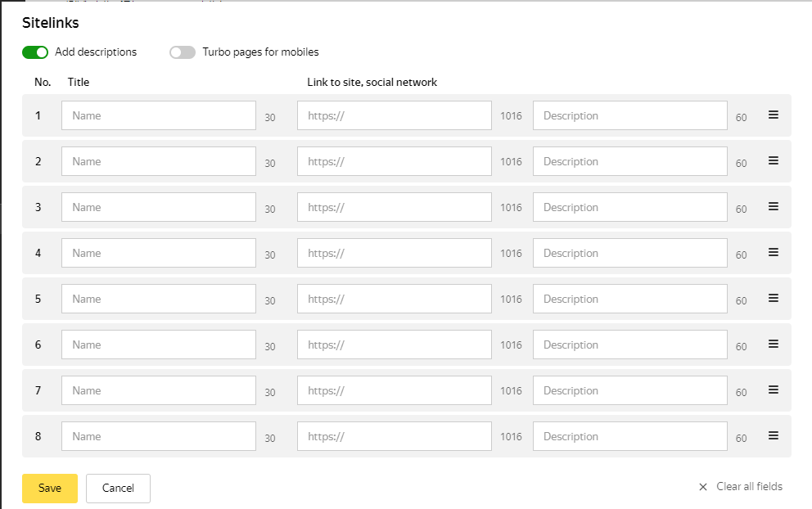The width and height of the screenshot is (812, 509).
Task: Click the Description field in row 3
Action: click(630, 207)
